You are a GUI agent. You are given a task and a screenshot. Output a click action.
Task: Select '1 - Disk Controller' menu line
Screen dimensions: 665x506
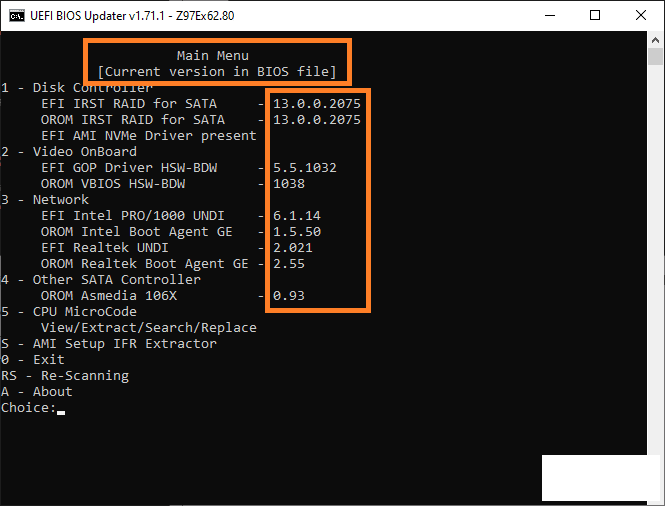[x=77, y=88]
